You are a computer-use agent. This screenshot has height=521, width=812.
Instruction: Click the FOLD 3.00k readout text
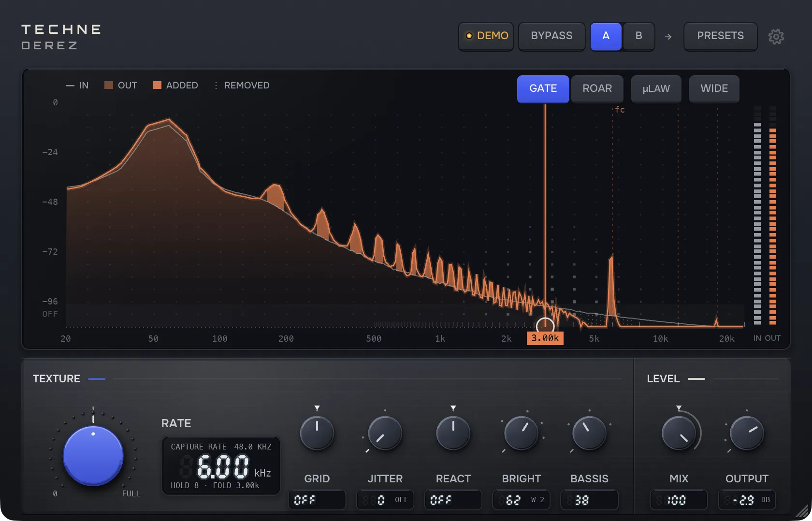236,485
